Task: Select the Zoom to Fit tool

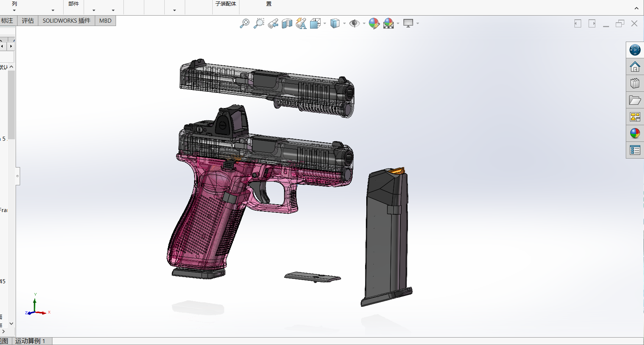Action: 244,23
